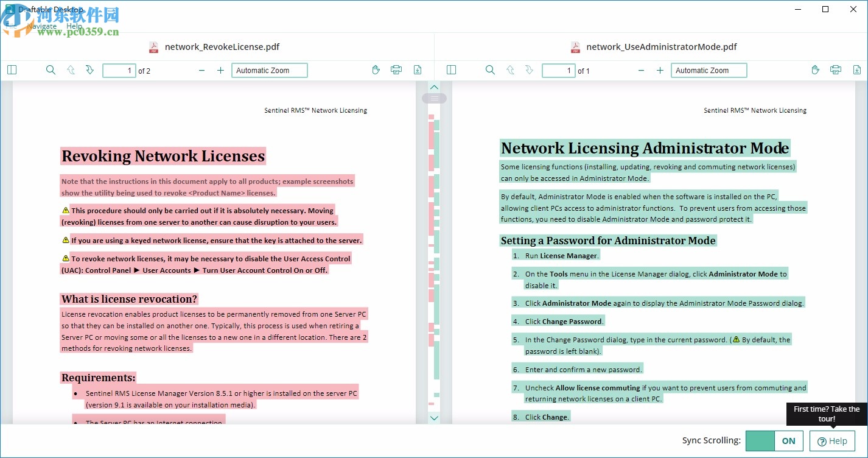The height and width of the screenshot is (458, 868).
Task: Zoom in the UseAdministratorMode document
Action: click(660, 71)
